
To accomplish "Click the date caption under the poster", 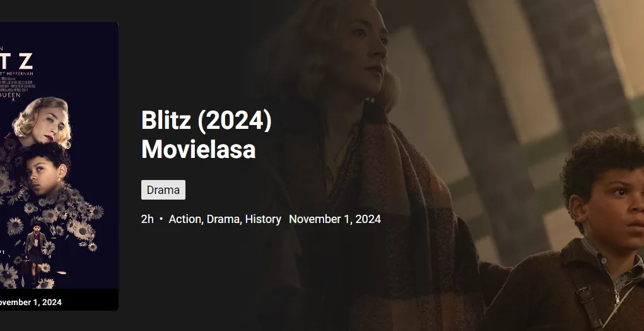I will pos(31,302).
